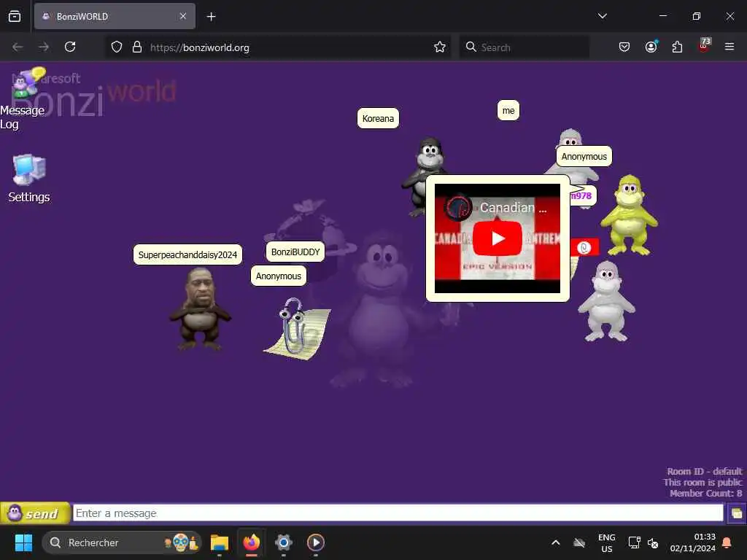747x560 pixels.
Task: Open the media player taskbar icon
Action: pos(315,542)
